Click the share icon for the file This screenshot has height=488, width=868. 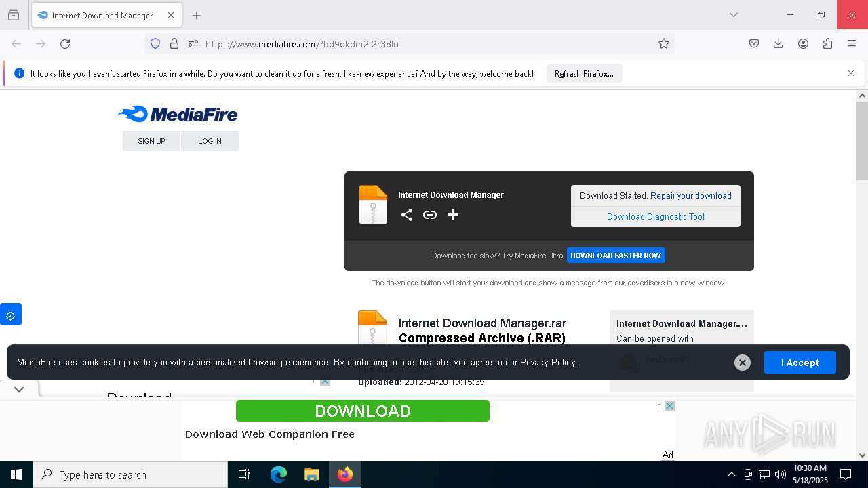[407, 215]
